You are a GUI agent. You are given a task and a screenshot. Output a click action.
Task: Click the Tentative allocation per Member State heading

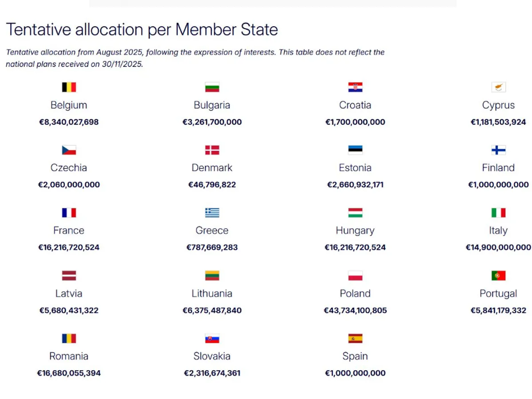tap(142, 30)
